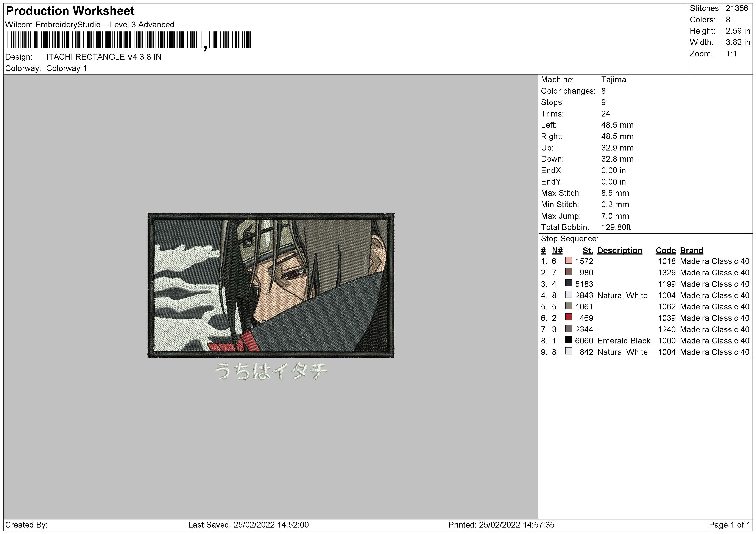Click stitch count '6060' in stop 8
The image size is (756, 534).
point(584,341)
